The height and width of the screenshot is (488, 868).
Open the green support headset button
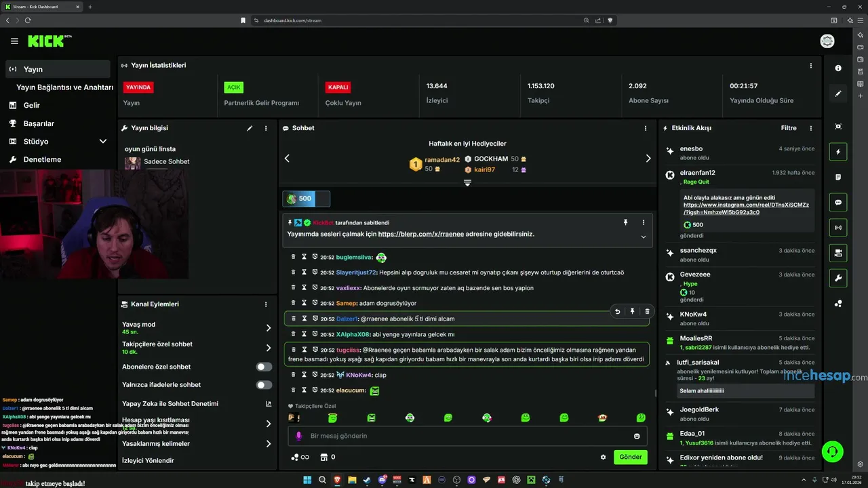(832, 451)
